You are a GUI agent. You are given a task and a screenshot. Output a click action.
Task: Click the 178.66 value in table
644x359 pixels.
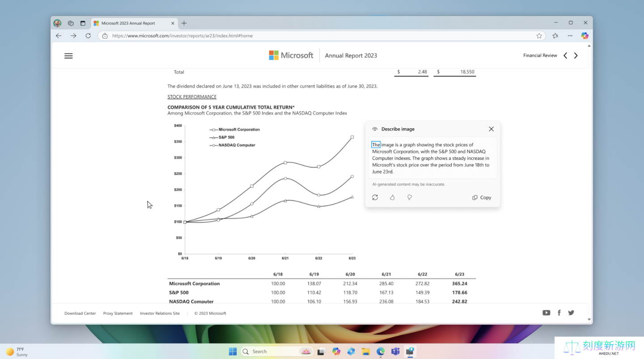(460, 292)
